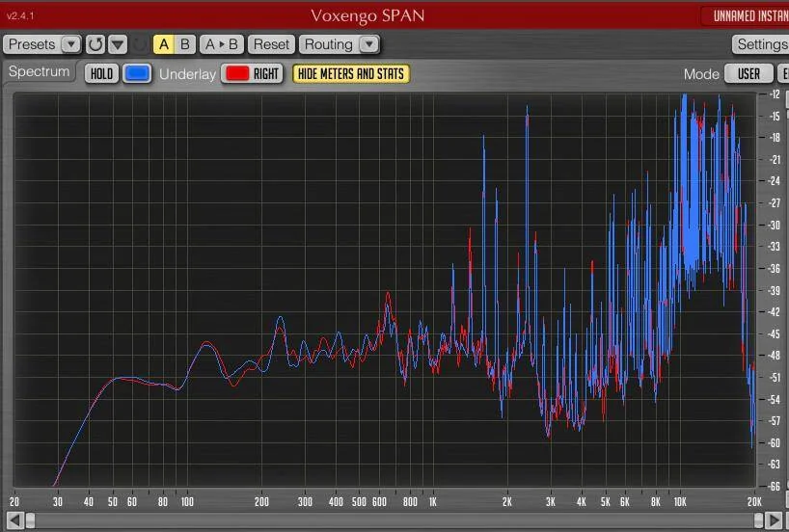The width and height of the screenshot is (789, 532).
Task: Click the 5K frequency label
Action: (x=606, y=501)
